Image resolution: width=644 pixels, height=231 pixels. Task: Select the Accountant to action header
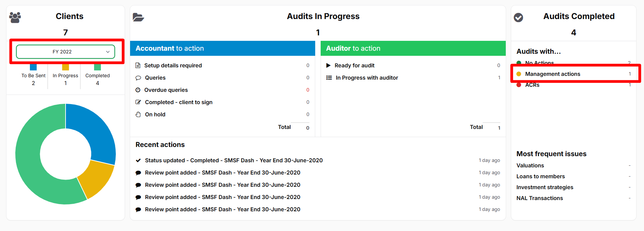pos(222,48)
